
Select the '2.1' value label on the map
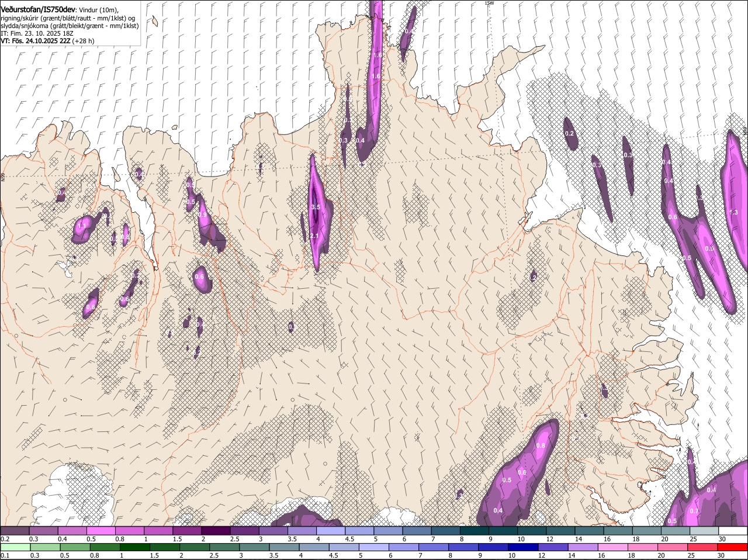coord(314,236)
